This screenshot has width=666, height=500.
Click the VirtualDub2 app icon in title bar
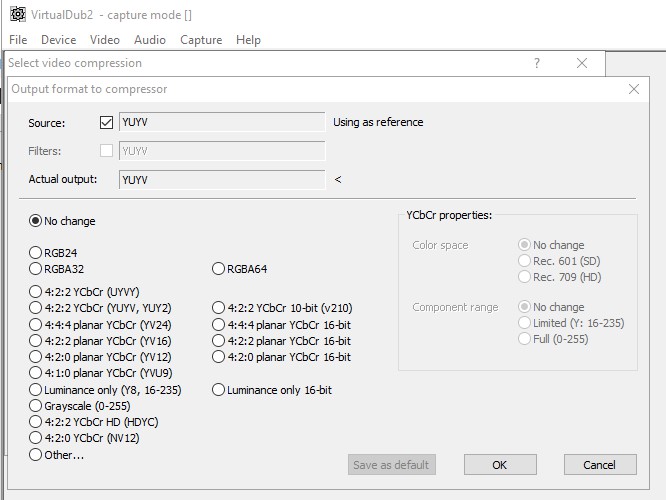coord(18,14)
